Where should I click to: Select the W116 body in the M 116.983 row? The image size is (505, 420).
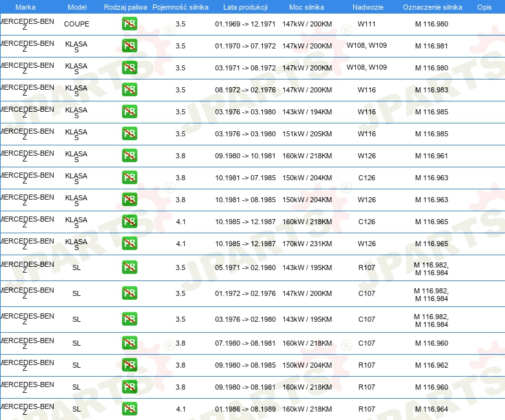pos(367,90)
